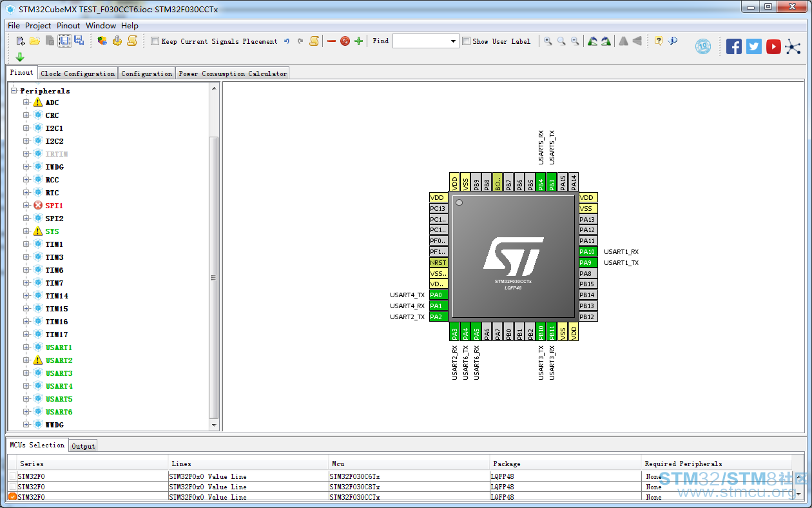Click the 10 years badge icon
This screenshot has width=812, height=508.
[x=703, y=46]
